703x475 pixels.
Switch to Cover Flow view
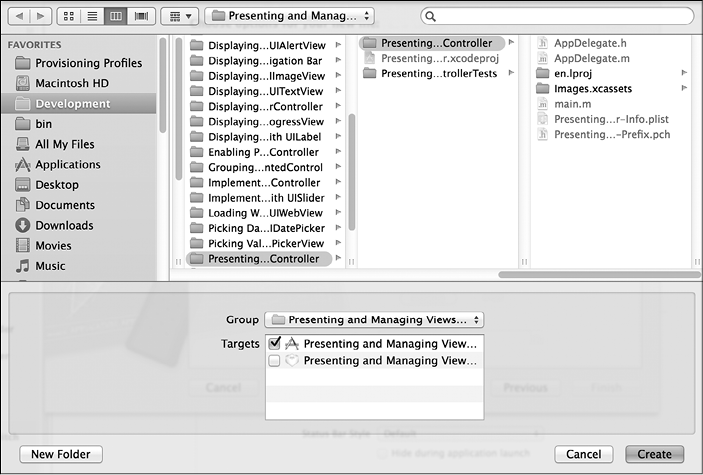point(140,16)
